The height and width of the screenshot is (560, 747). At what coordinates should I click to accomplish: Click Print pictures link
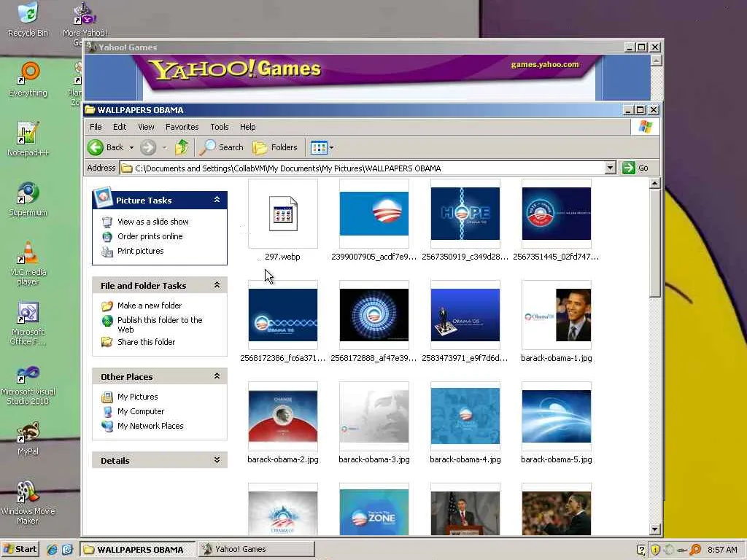point(141,251)
